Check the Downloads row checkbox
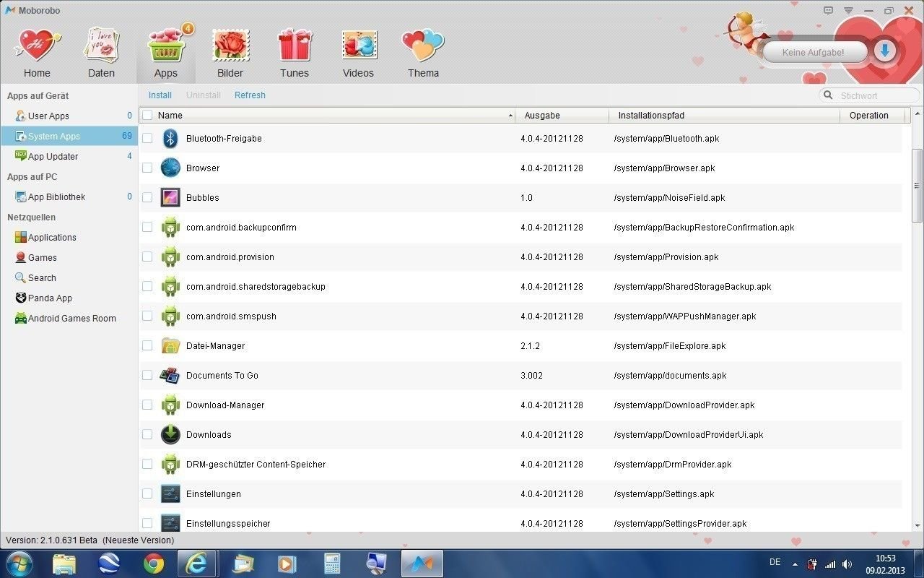Screen dimensions: 924x578 [147, 434]
